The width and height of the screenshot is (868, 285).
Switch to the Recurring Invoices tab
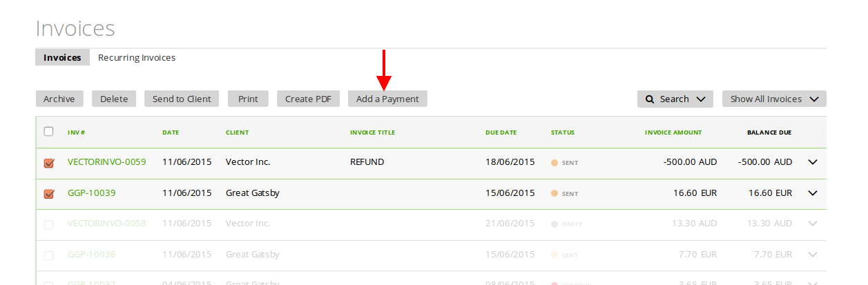(x=137, y=57)
